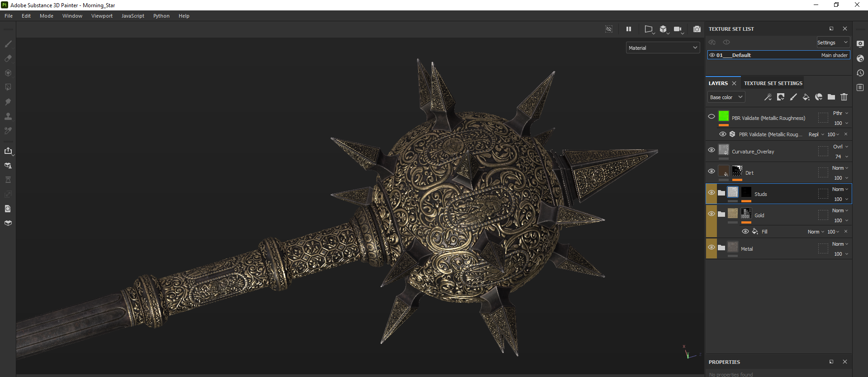
Task: Hide the Studs folder layer
Action: (711, 192)
